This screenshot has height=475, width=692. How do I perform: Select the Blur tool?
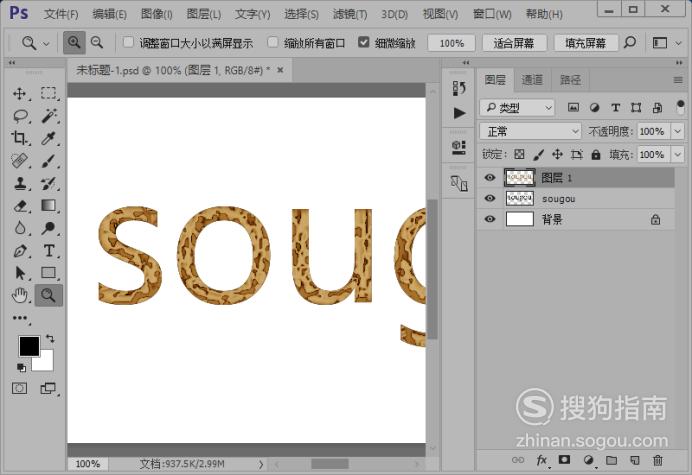tap(20, 228)
